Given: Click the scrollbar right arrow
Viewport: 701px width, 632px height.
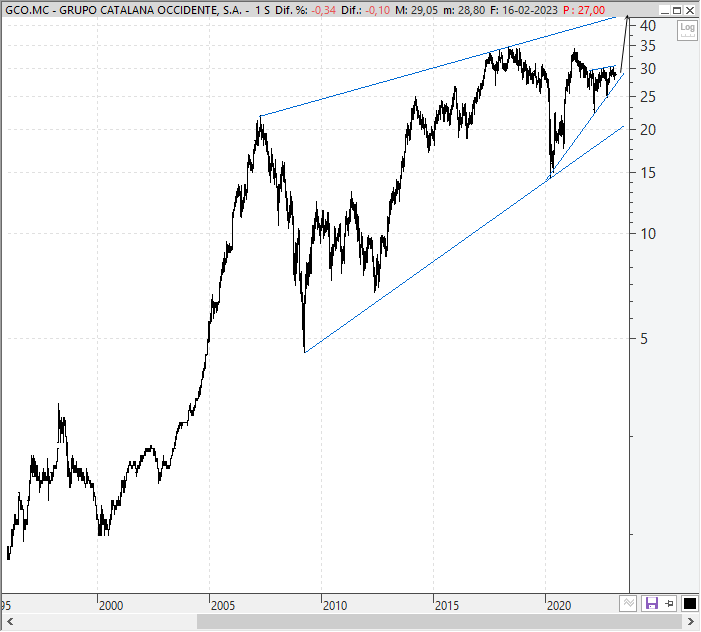Looking at the screenshot, I should tap(690, 622).
